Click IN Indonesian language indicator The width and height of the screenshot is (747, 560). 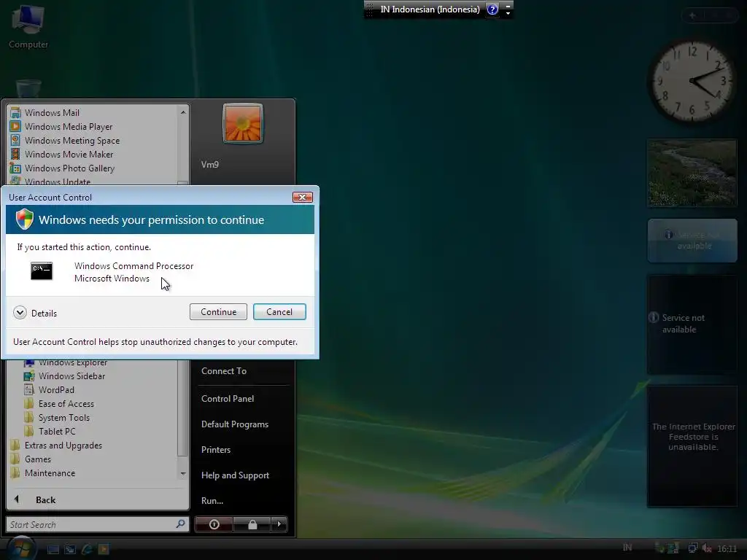tap(430, 9)
